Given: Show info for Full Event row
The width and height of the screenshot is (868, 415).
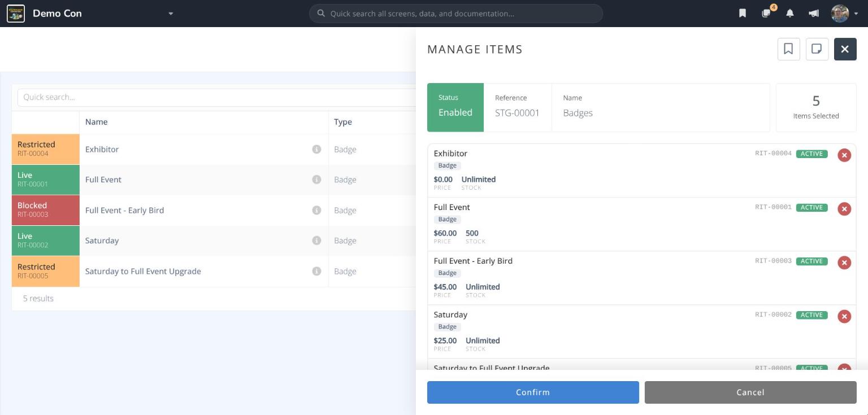Looking at the screenshot, I should point(316,180).
